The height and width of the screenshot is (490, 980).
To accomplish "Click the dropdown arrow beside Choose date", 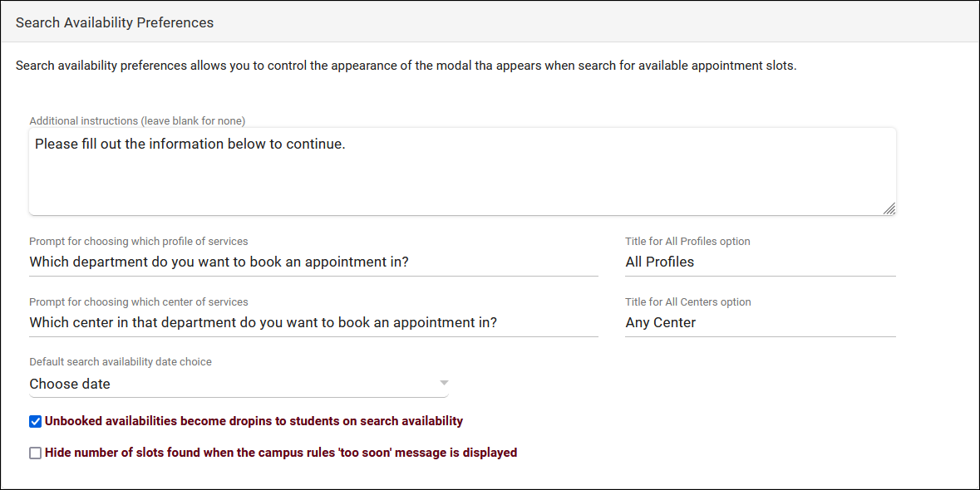I will click(x=444, y=383).
